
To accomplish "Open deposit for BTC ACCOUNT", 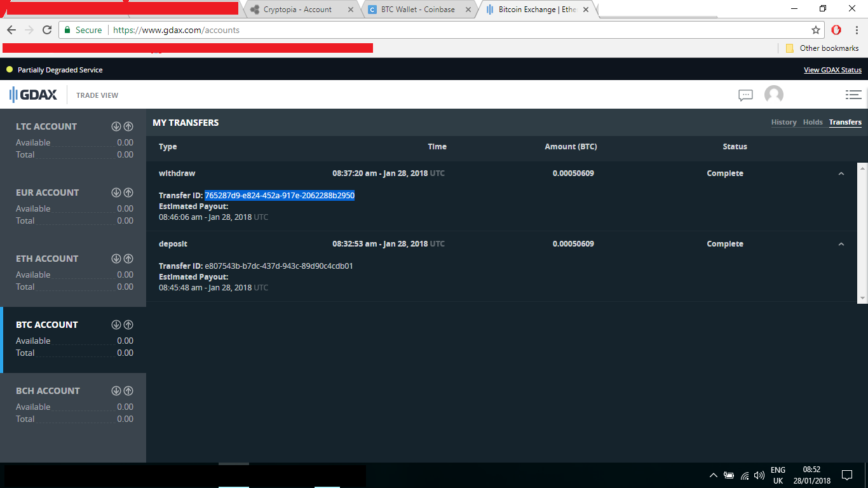I will (116, 325).
